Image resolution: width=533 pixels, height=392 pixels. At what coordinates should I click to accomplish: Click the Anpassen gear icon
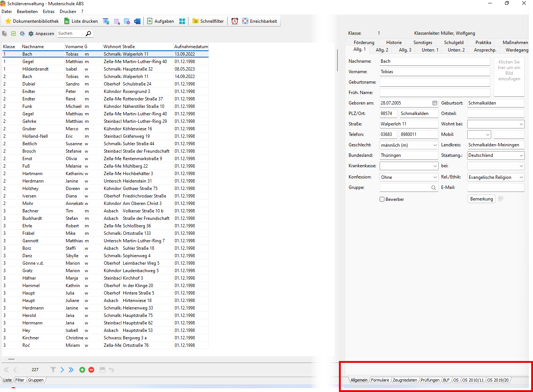click(31, 34)
